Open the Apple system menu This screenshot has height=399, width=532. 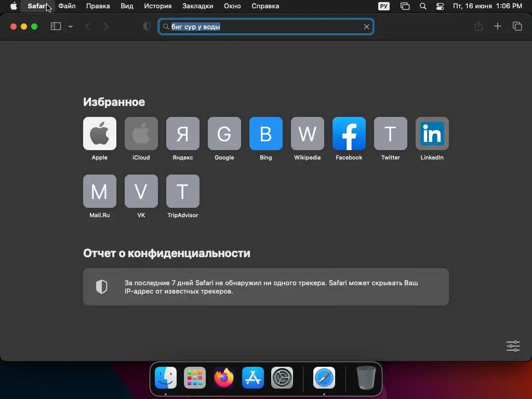point(14,6)
